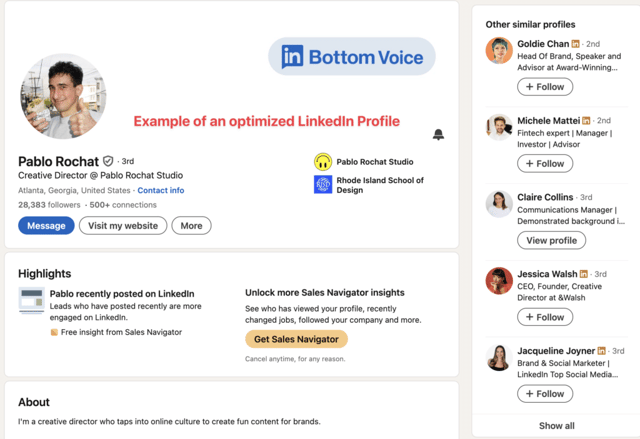The height and width of the screenshot is (439, 640).
Task: Open Pablo Rochat's profile photo
Action: point(63,96)
